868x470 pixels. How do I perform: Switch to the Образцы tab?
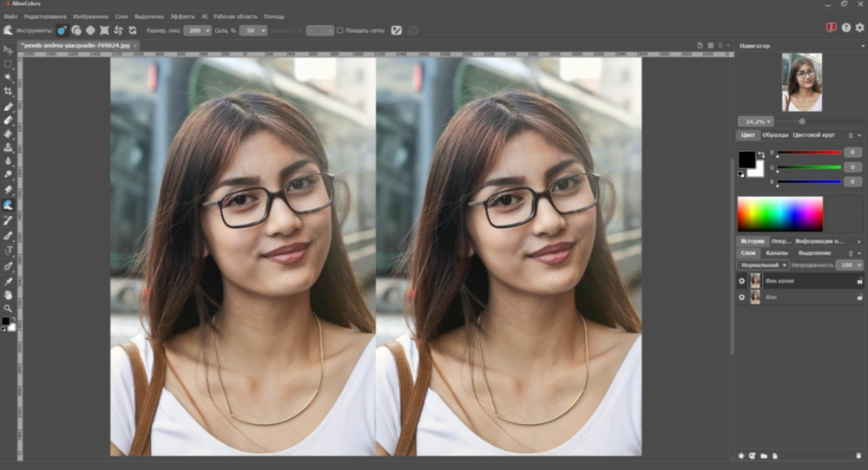(x=775, y=135)
